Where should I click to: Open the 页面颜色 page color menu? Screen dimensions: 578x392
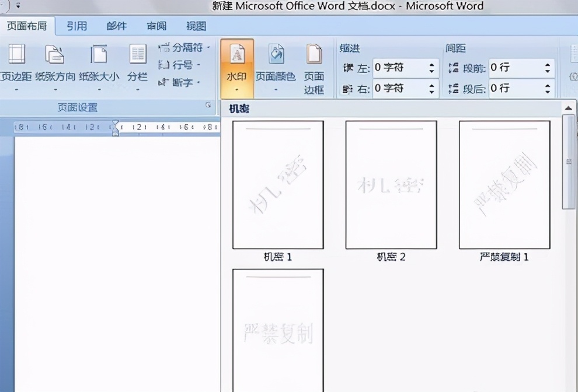(276, 68)
